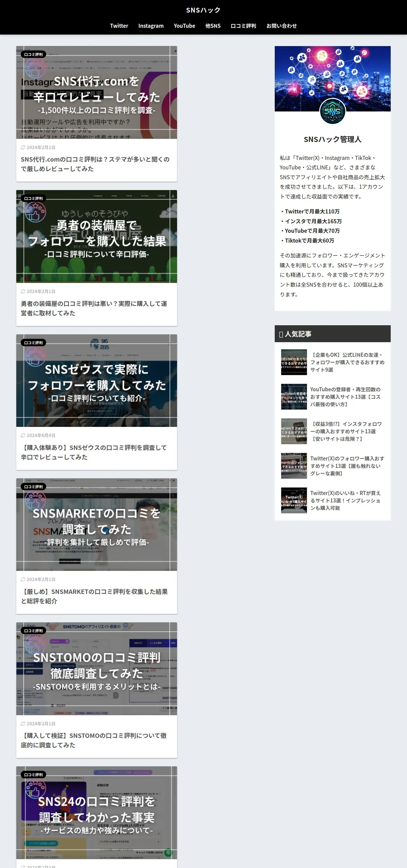Open the 勇者の装備屋 thumbnail image
The width and height of the screenshot is (407, 868).
pyautogui.click(x=97, y=236)
